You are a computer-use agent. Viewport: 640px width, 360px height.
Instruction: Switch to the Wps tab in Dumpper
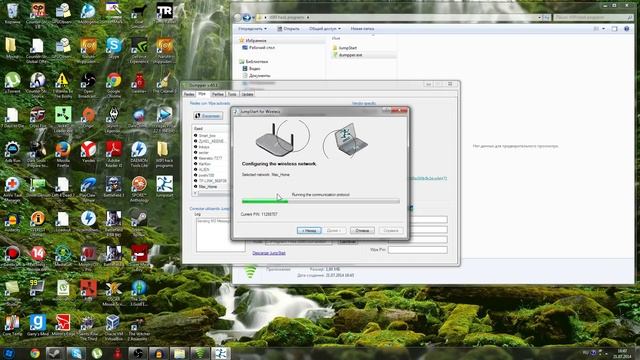[202, 93]
